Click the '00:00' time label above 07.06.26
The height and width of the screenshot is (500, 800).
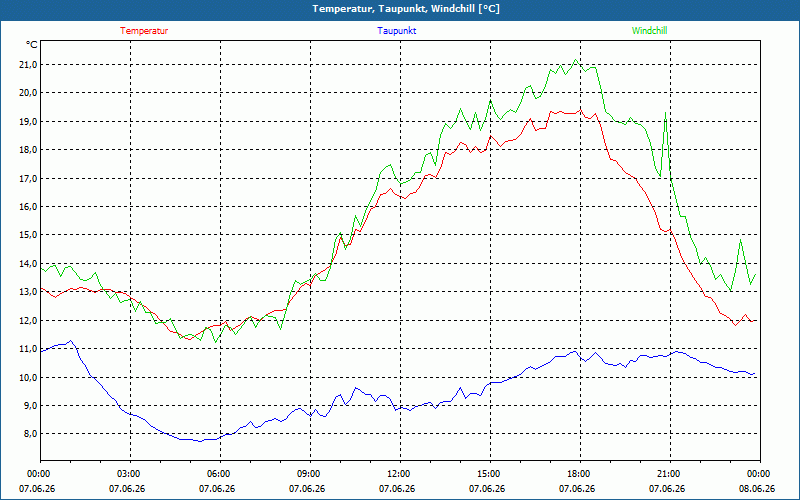37,474
